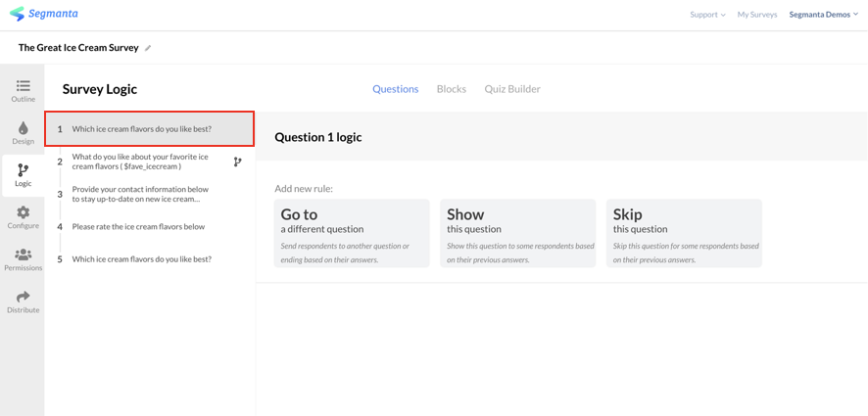
Task: Select question 4 Please rate the flavors
Action: [150, 227]
